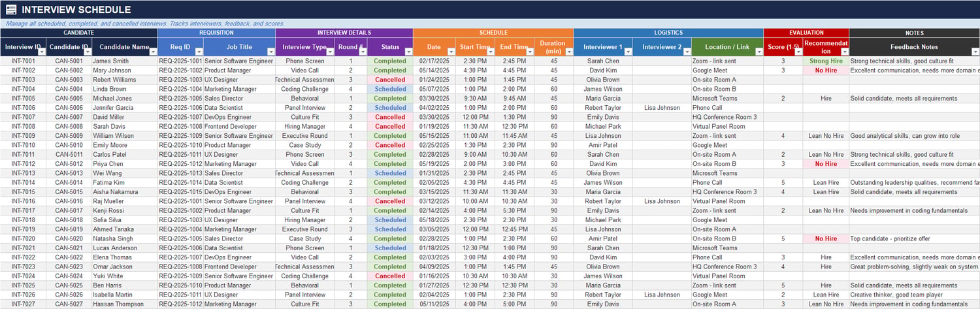Select Cancelled status in David Miller row
Screen dimensions: 980x309
pyautogui.click(x=390, y=117)
